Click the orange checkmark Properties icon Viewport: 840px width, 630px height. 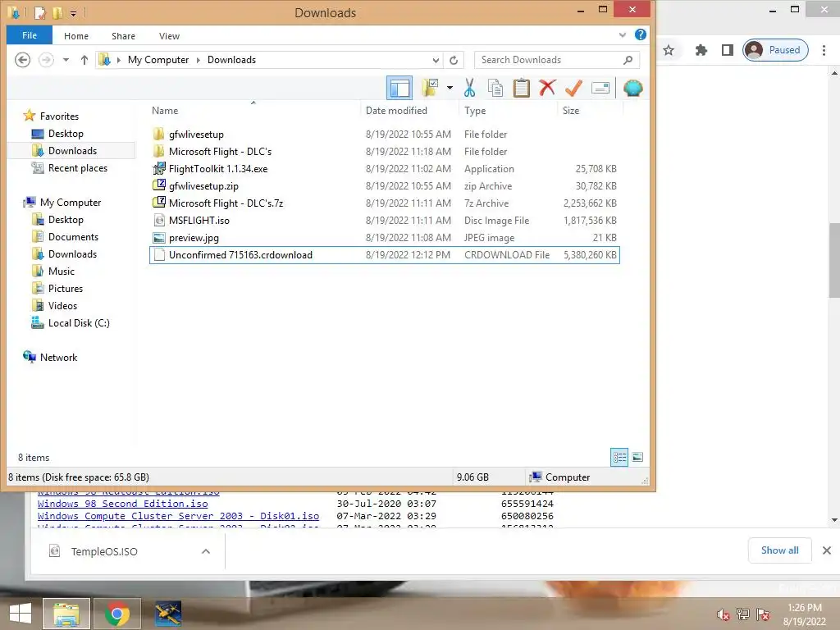pos(573,88)
